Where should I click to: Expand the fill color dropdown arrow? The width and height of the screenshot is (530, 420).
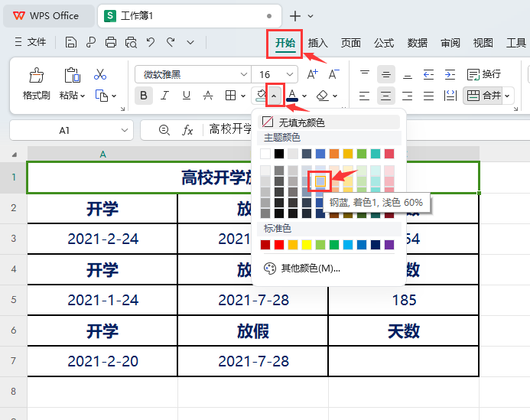click(274, 96)
